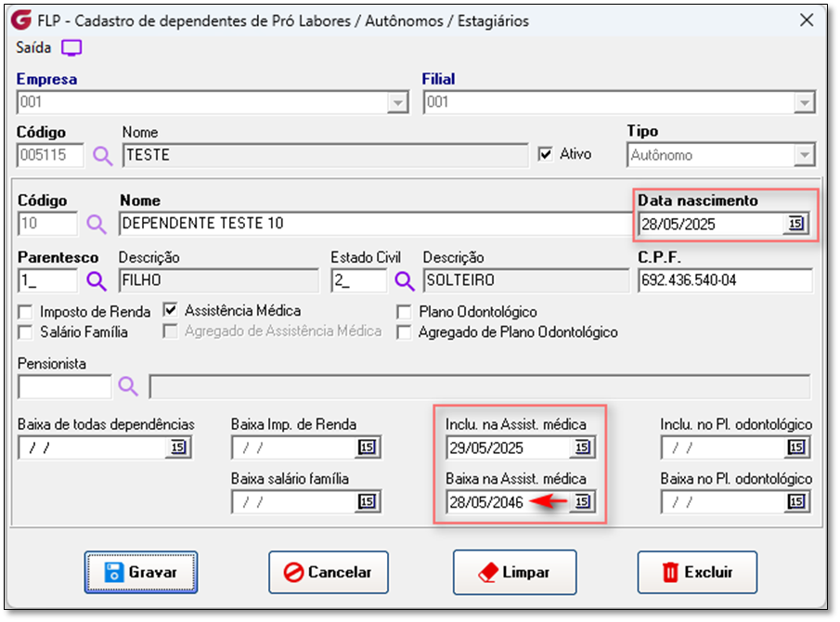The image size is (840, 622).
Task: Open calendar for Baixa no Pl. odontológico
Action: (796, 502)
